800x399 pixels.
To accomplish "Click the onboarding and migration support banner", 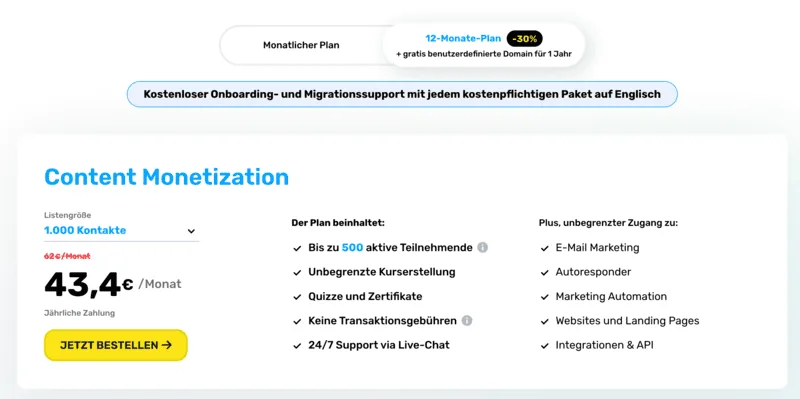I will [x=402, y=94].
